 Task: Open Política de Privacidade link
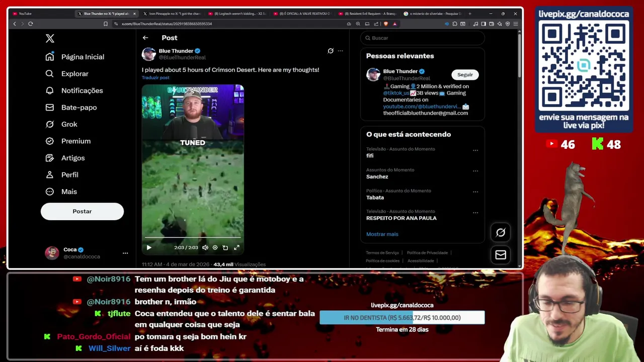[x=427, y=253]
